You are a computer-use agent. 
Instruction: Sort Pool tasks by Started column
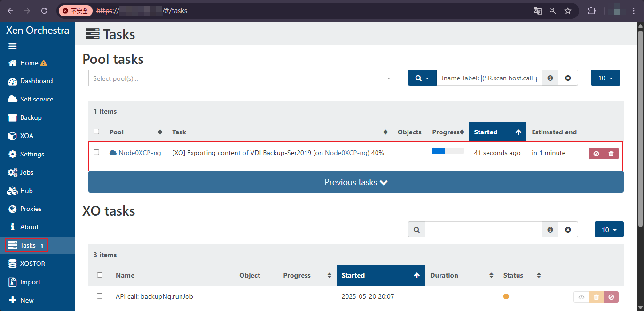(498, 132)
